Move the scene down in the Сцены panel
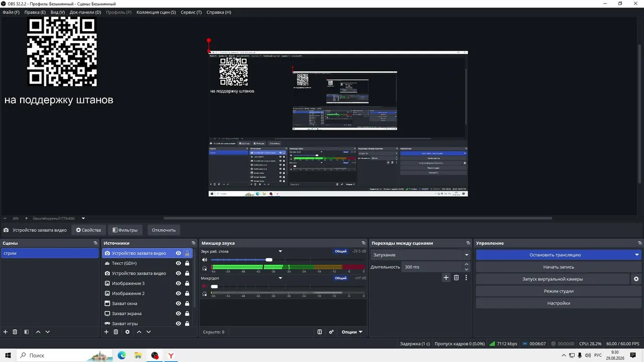 tap(48, 332)
